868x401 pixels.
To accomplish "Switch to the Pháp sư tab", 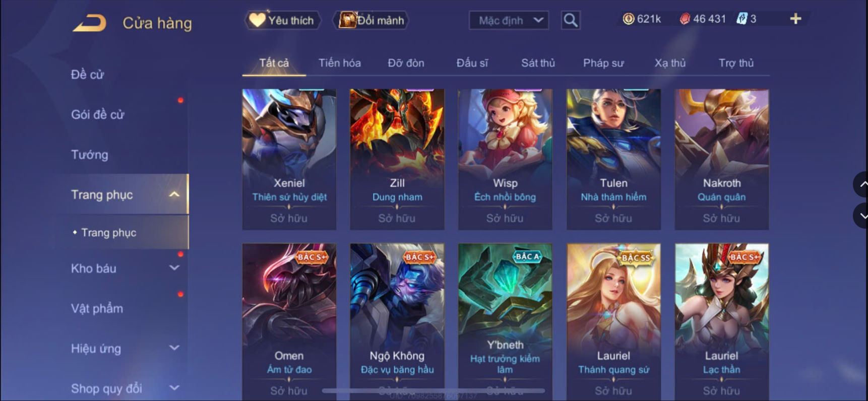I will pyautogui.click(x=603, y=63).
